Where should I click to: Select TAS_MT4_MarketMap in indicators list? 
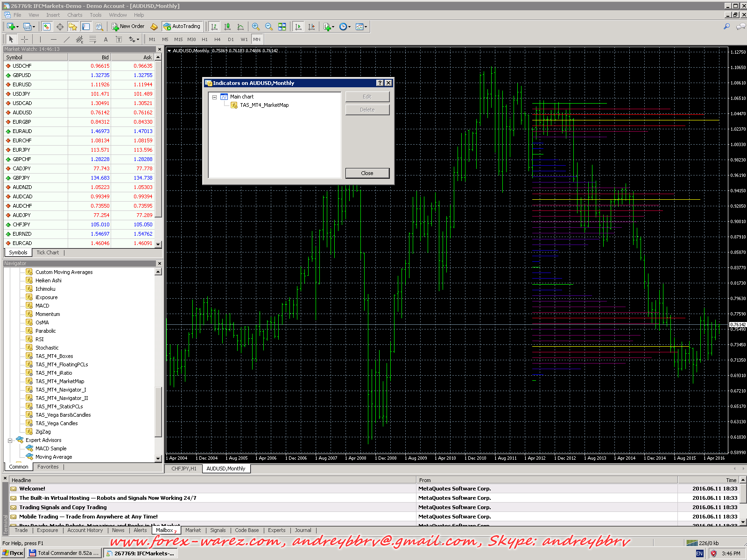point(264,105)
